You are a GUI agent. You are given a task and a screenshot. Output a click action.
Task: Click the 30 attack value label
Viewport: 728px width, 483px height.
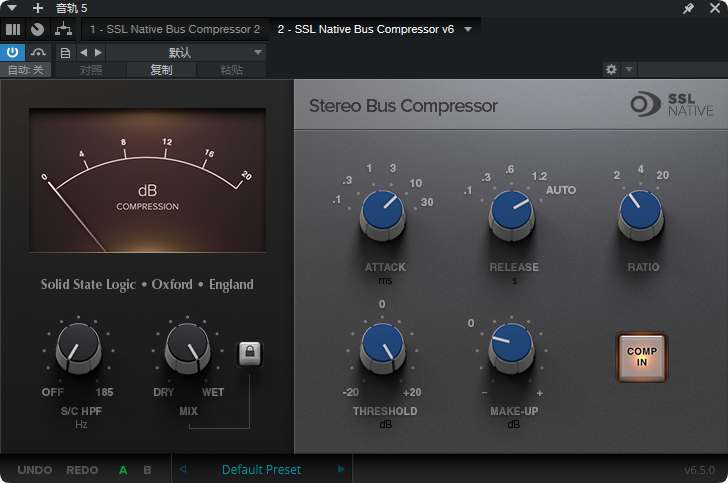427,202
